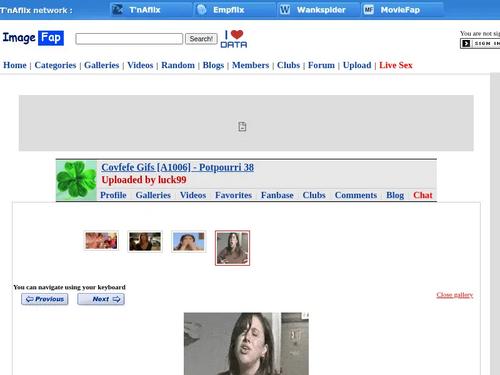500x375 pixels.
Task: Click the red Live Sex link
Action: [396, 65]
